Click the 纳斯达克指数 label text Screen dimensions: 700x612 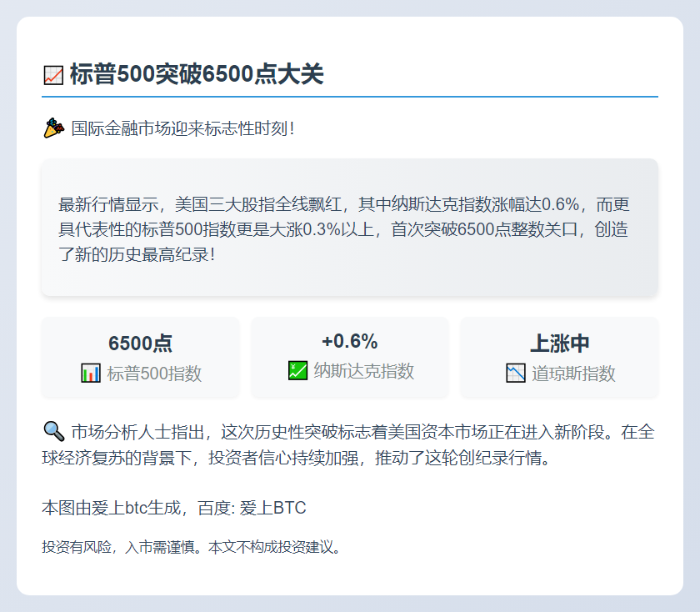click(x=363, y=371)
